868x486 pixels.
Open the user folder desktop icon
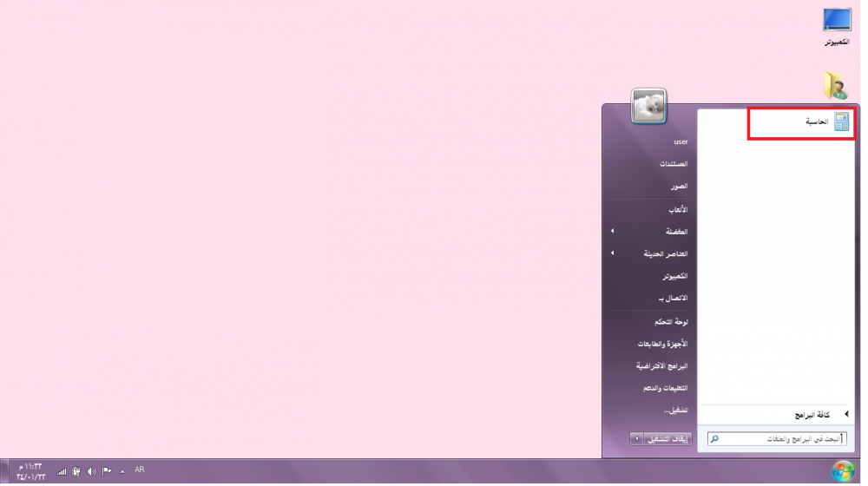[836, 84]
